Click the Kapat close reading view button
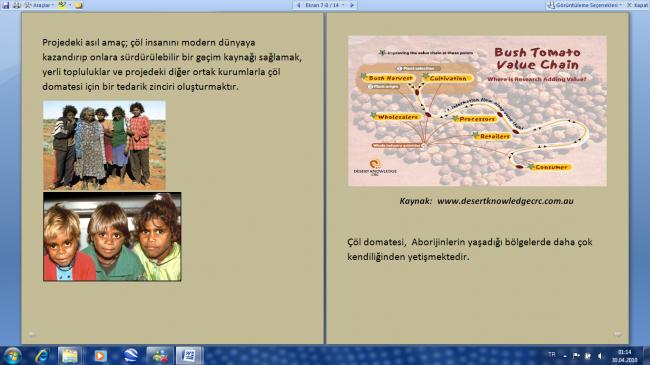 637,5
